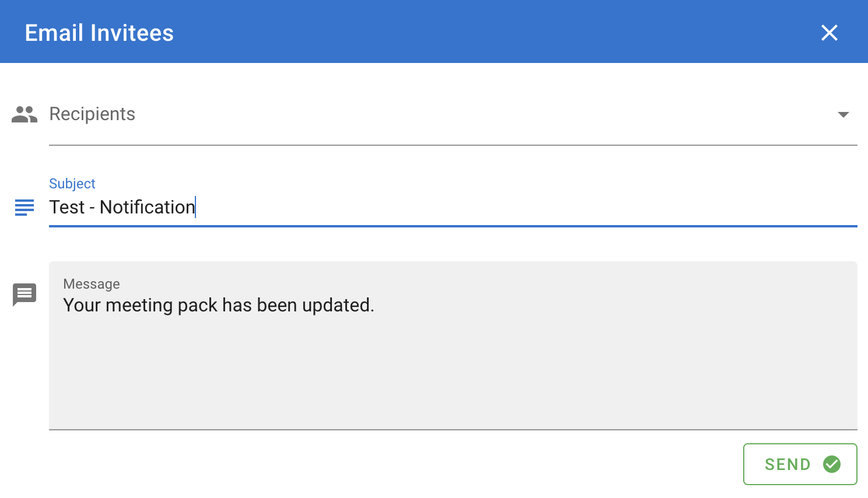Click the Message chat bubble icon
This screenshot has width=868, height=498.
coord(24,294)
